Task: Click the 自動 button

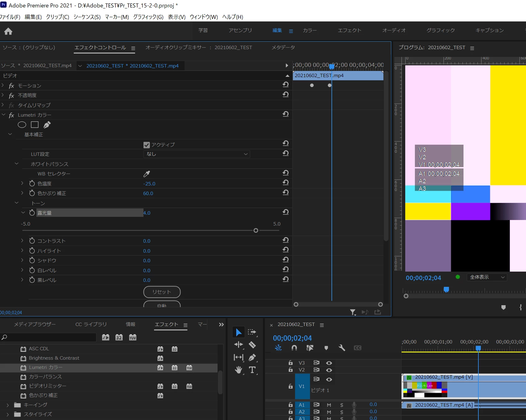Action: (x=162, y=304)
